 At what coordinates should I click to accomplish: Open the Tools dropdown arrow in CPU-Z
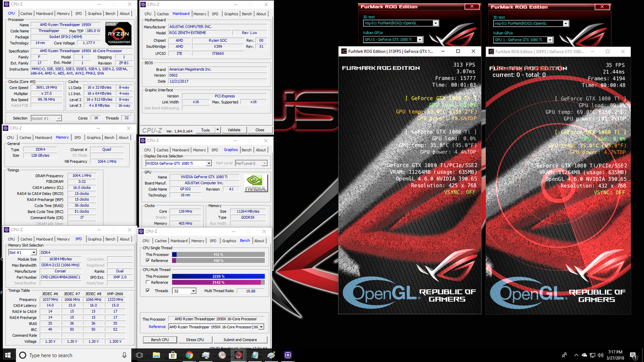(217, 130)
